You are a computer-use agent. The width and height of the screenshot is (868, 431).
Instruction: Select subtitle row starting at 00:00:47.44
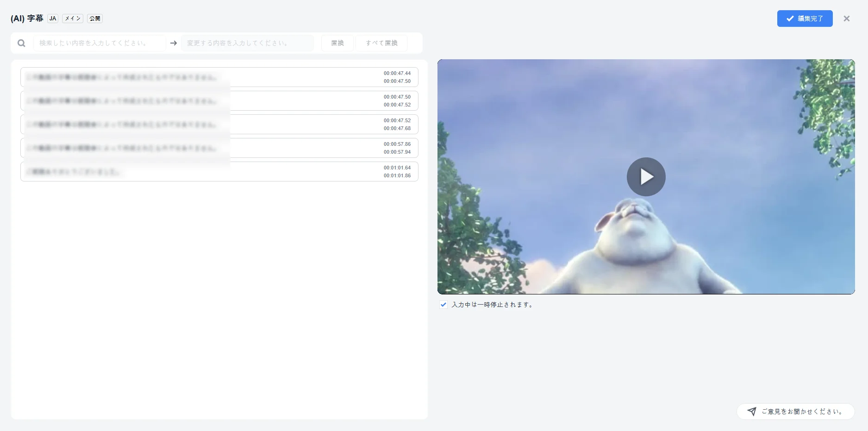pyautogui.click(x=219, y=77)
